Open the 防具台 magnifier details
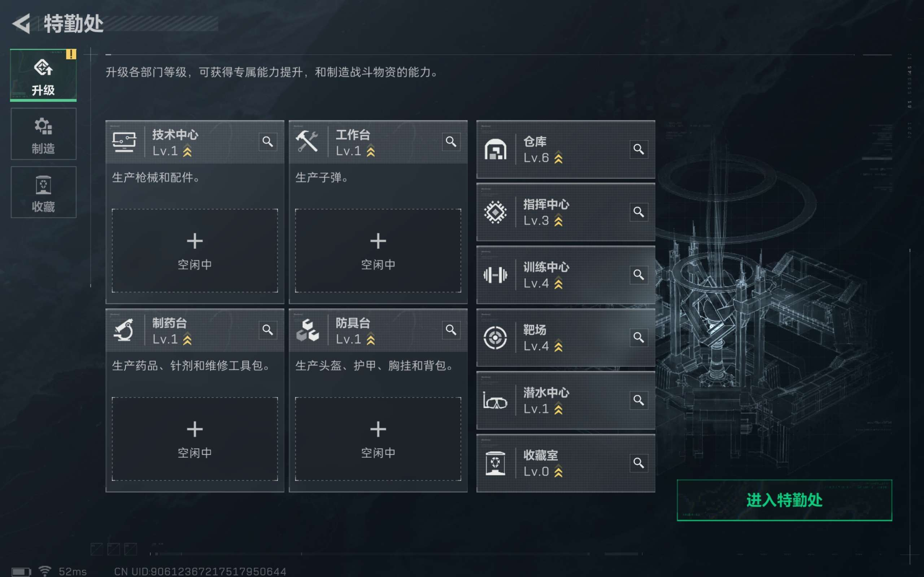This screenshot has height=577, width=924. coord(451,330)
